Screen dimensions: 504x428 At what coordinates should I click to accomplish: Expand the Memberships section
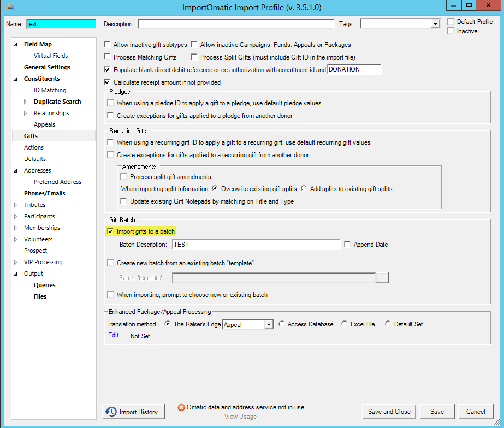click(15, 228)
